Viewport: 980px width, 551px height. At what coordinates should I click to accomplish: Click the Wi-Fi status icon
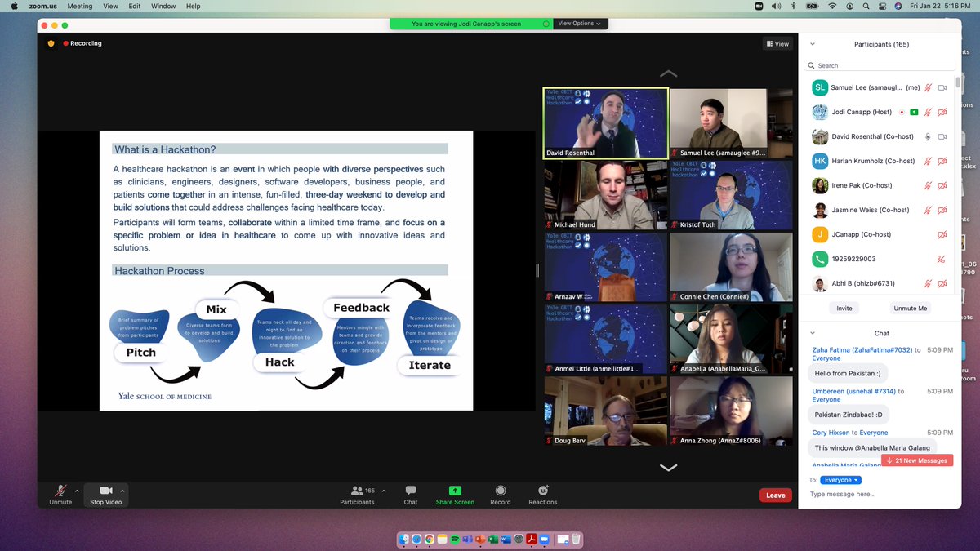pos(832,6)
